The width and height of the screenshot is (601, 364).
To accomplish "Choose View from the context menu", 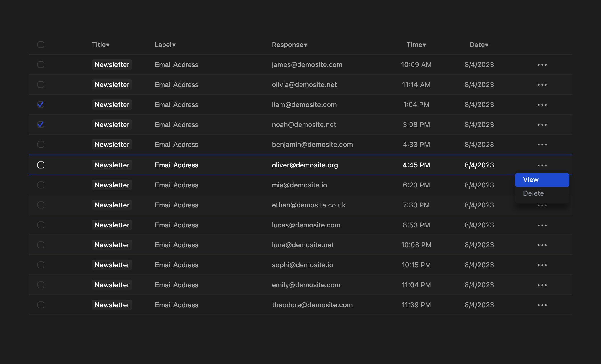I will coord(542,180).
